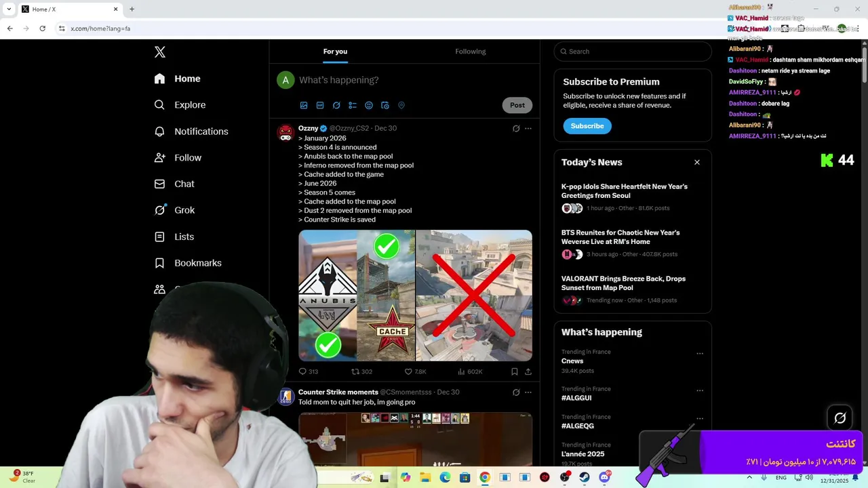Image resolution: width=868 pixels, height=488 pixels.
Task: Bookmark Ozzny's post
Action: coord(515,371)
